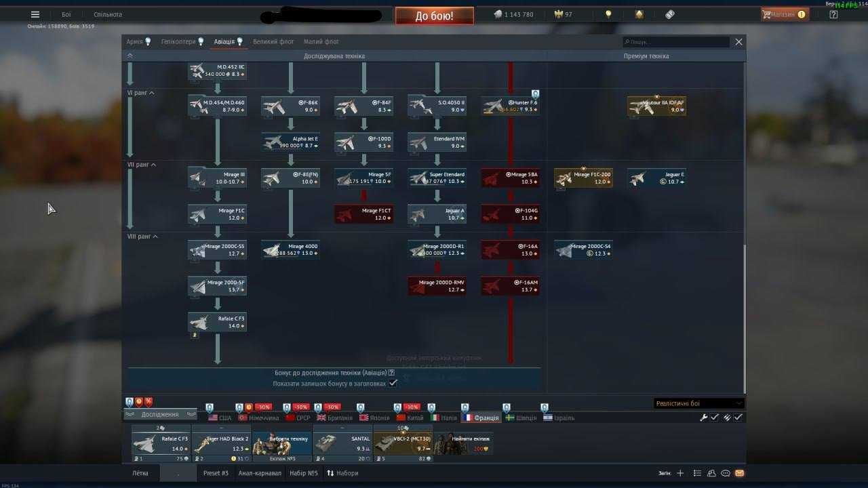Open the help question mark icon
This screenshot has width=868, height=488.
pyautogui.click(x=833, y=14)
